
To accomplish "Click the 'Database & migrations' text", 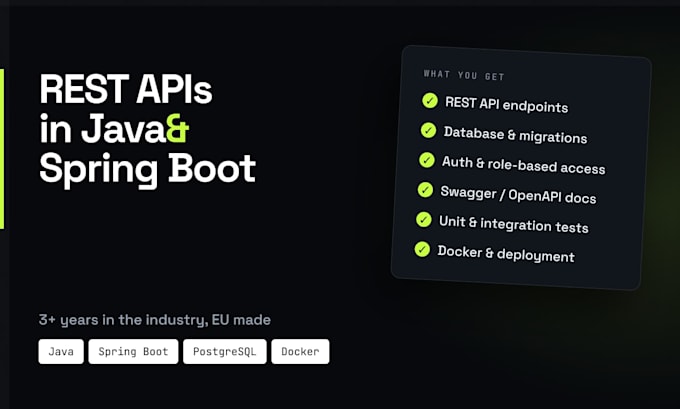I will [x=515, y=135].
